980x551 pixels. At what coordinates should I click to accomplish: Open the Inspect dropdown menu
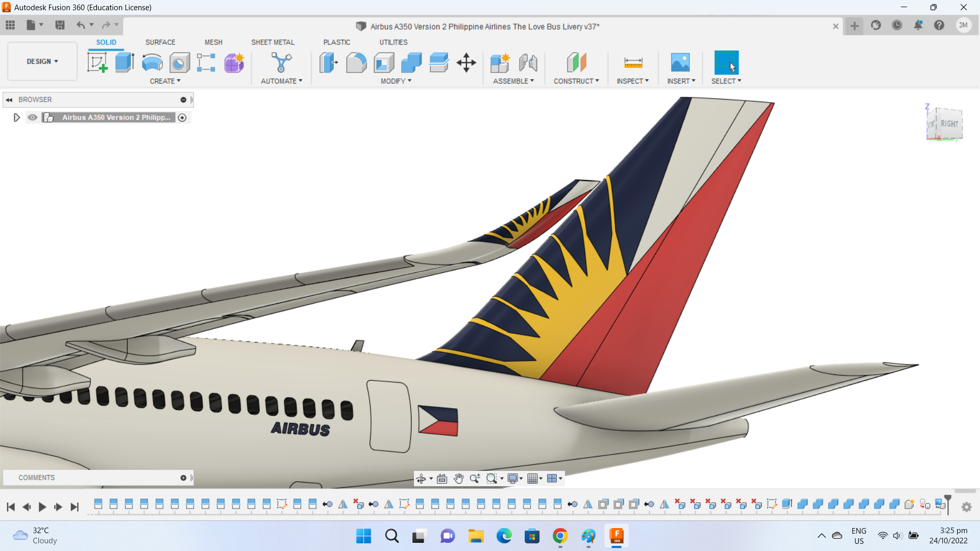[x=632, y=81]
